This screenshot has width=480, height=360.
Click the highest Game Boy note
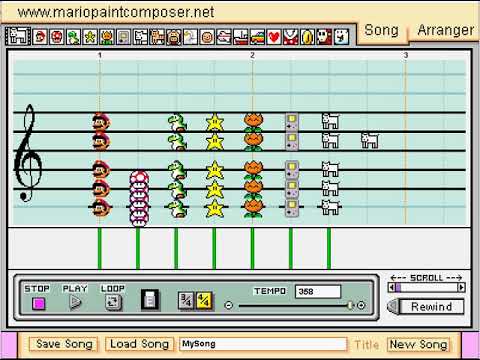coord(292,122)
